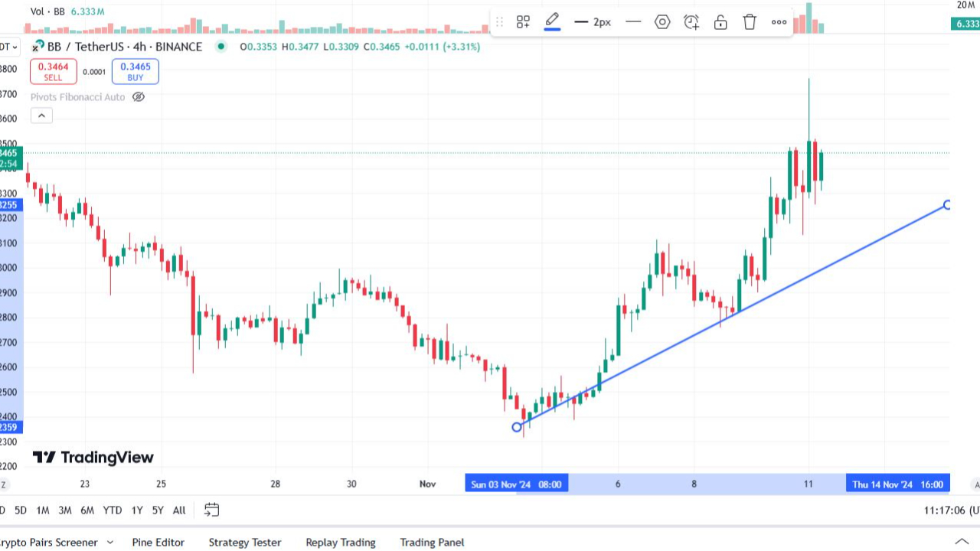
Task: Collapse the indicator list with the chevron toggle
Action: click(x=41, y=115)
